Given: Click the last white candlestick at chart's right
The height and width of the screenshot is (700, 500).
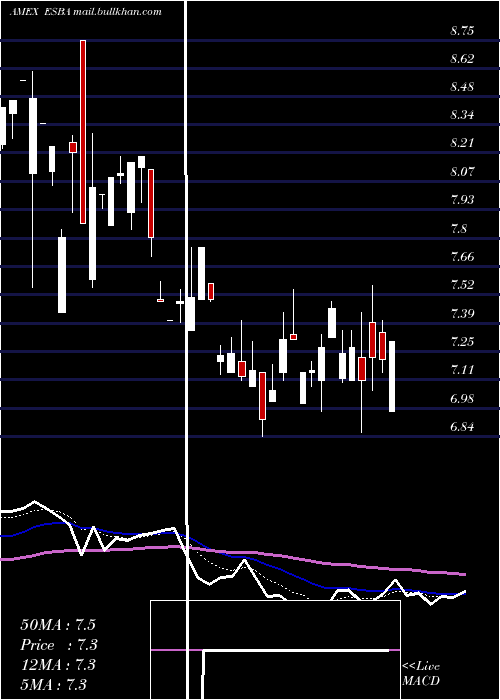Looking at the screenshot, I should point(392,376).
